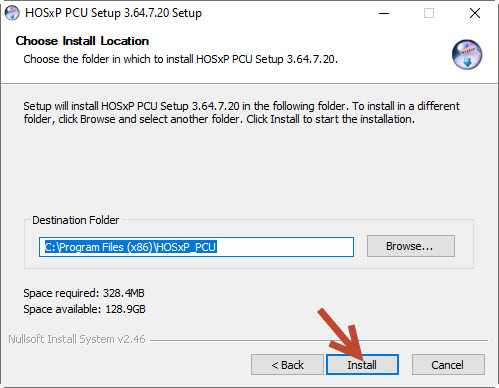
Task: Click the Choose Install Location heading
Action: pos(82,41)
